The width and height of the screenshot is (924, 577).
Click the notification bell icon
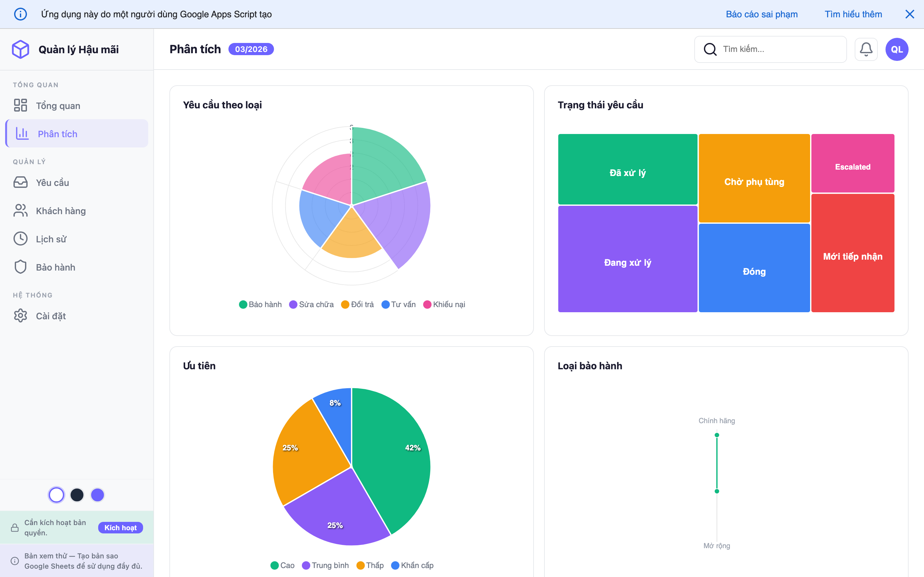866,49
